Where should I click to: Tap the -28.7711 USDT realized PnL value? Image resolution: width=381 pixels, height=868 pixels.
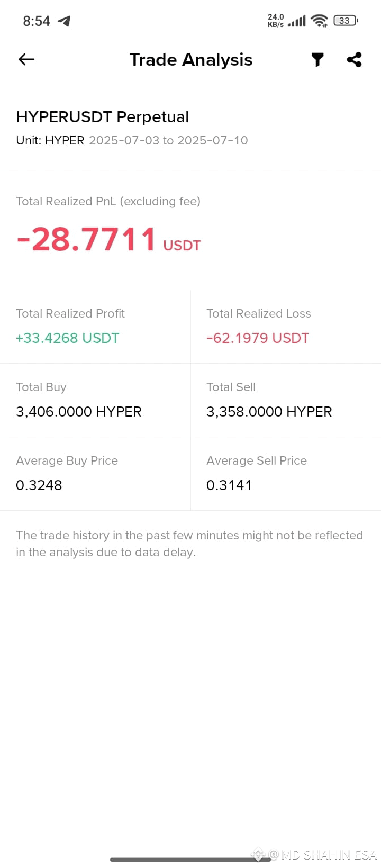108,239
